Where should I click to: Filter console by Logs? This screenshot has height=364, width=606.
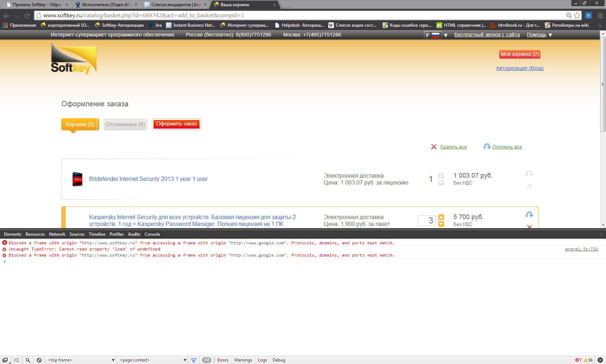[x=263, y=360]
